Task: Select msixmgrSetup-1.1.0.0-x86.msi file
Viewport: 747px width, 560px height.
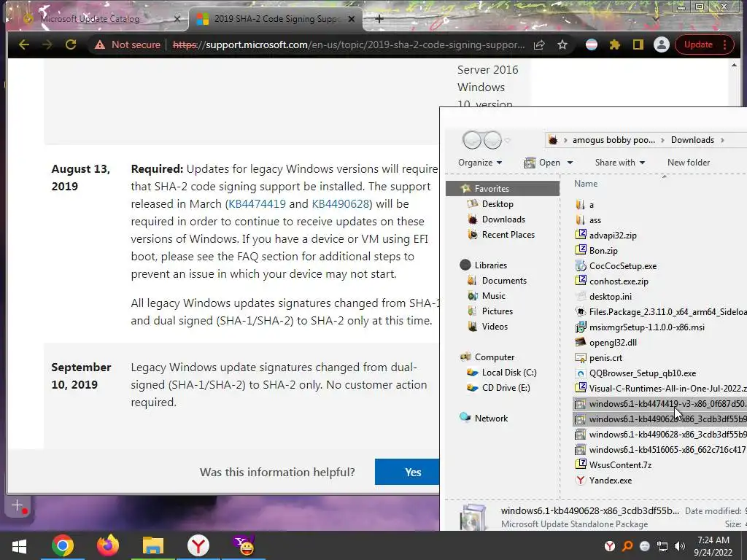Action: pyautogui.click(x=646, y=327)
